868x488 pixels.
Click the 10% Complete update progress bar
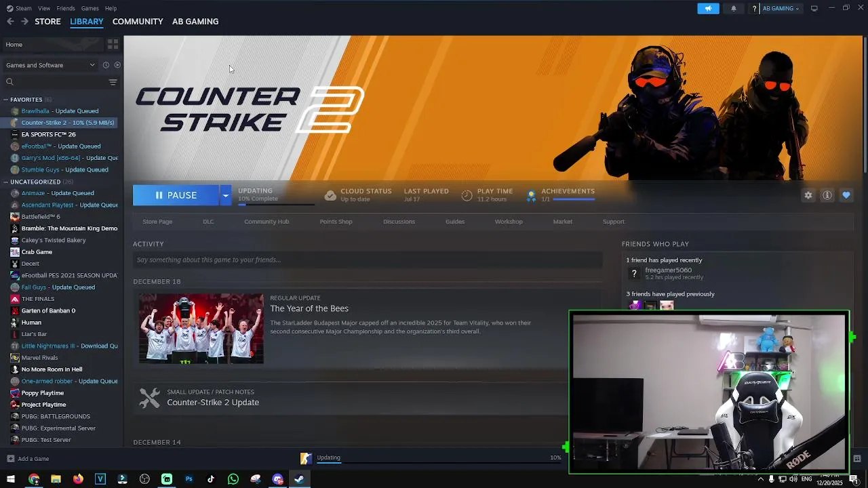(276, 203)
